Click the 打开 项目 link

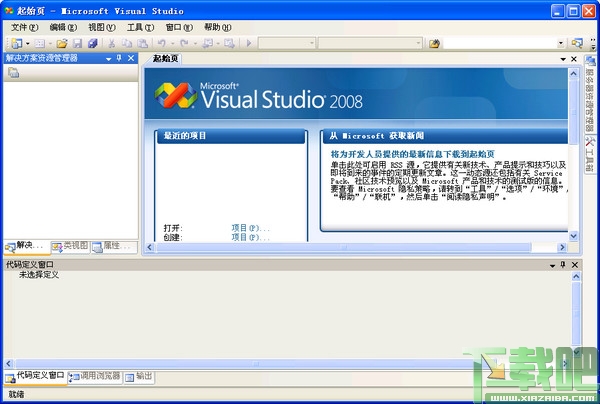[250, 228]
